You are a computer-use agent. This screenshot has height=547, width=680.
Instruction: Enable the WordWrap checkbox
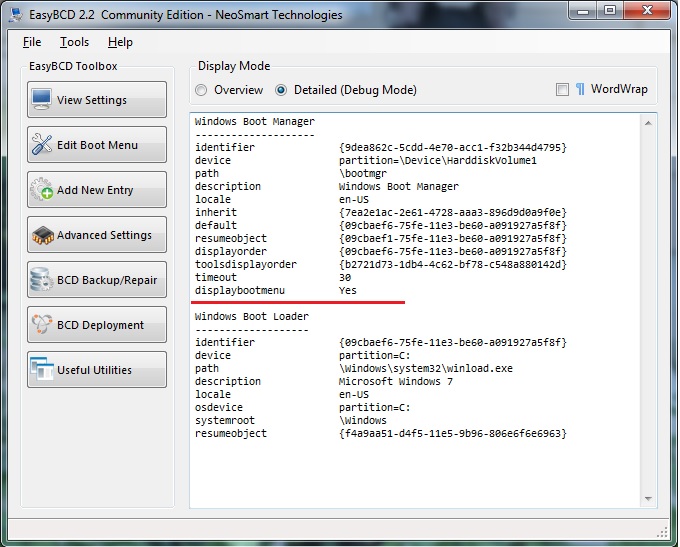tap(562, 89)
